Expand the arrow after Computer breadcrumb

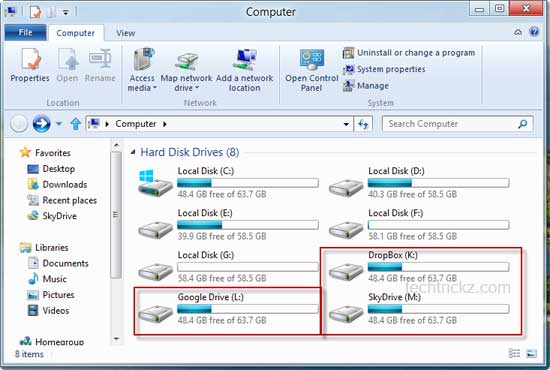165,124
